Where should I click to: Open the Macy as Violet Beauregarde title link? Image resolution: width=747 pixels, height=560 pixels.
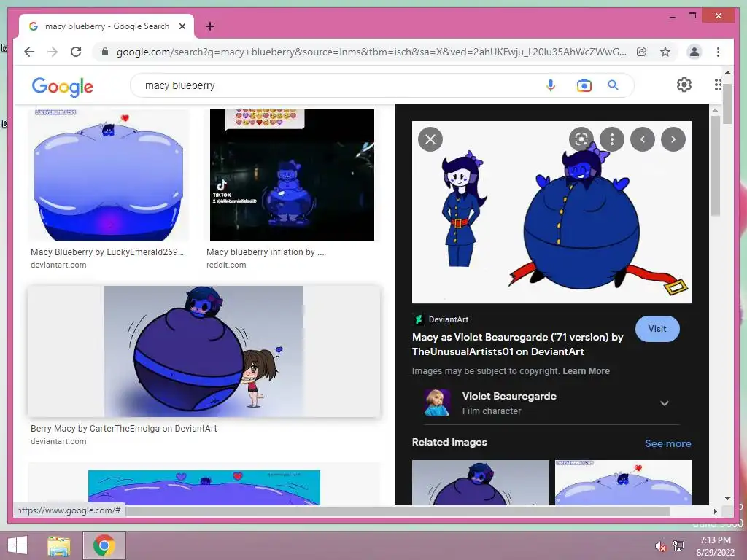(x=517, y=344)
